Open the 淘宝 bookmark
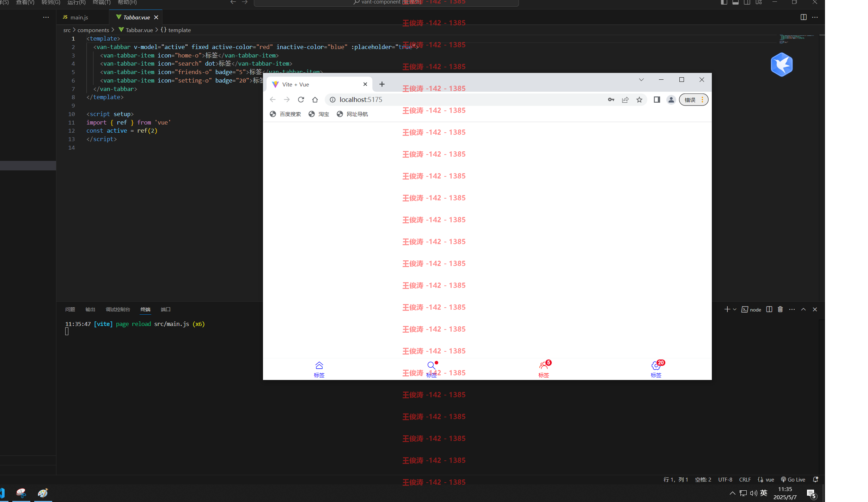The image size is (868, 502). tap(319, 114)
